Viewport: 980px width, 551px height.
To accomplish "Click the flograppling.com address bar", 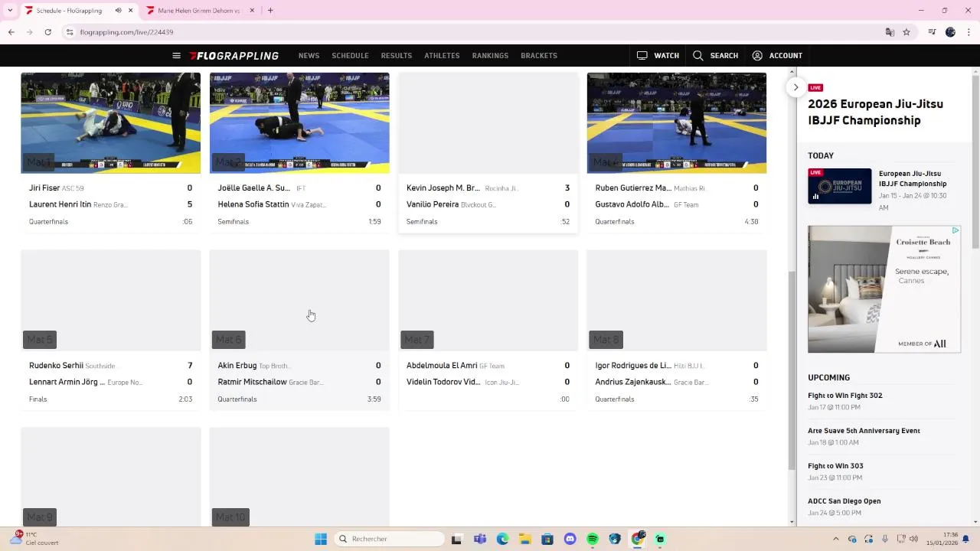I will coord(475,32).
